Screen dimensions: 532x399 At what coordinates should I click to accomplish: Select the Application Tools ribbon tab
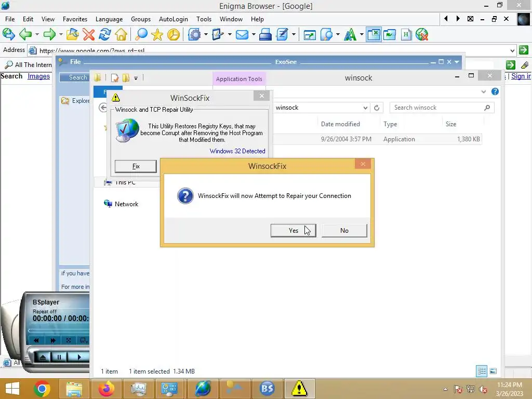coord(239,79)
